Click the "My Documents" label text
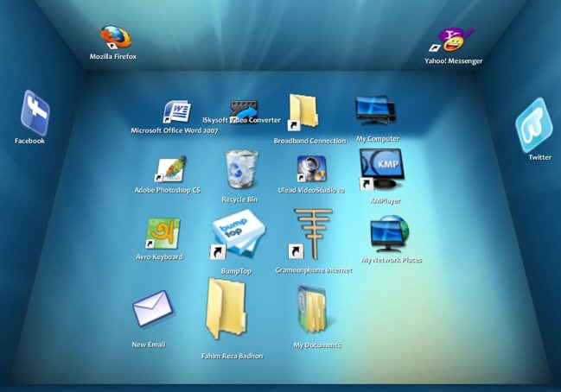The height and width of the screenshot is (392, 561). (x=317, y=345)
